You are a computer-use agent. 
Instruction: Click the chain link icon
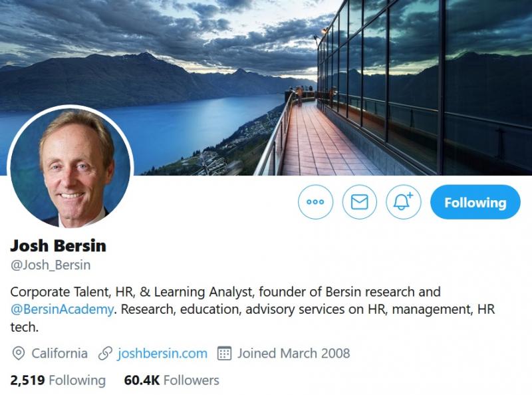coord(105,353)
